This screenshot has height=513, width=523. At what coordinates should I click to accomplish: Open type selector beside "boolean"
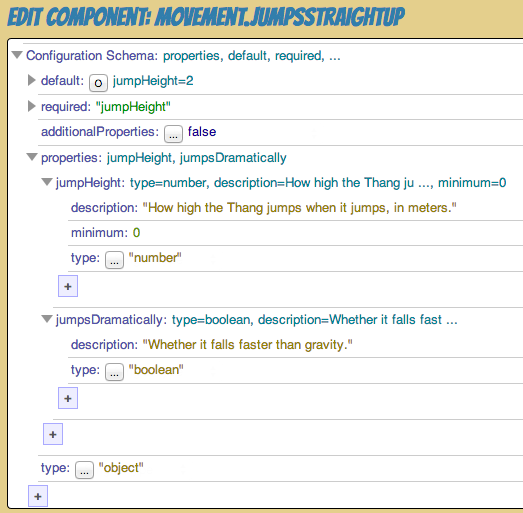coord(114,372)
